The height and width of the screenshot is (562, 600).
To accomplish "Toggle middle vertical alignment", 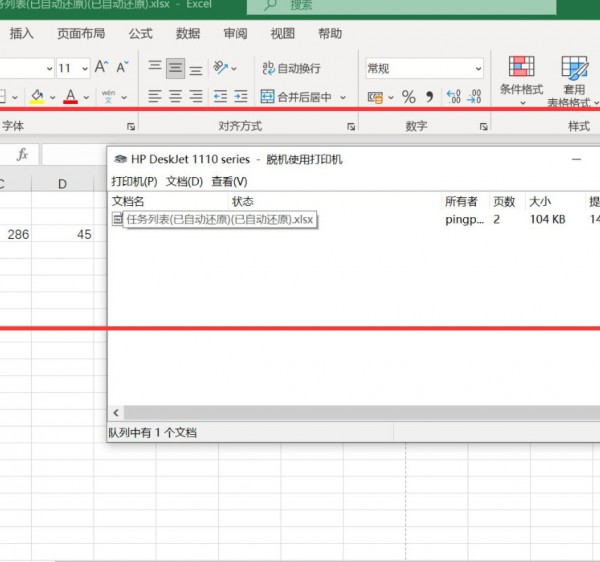I will (x=176, y=68).
